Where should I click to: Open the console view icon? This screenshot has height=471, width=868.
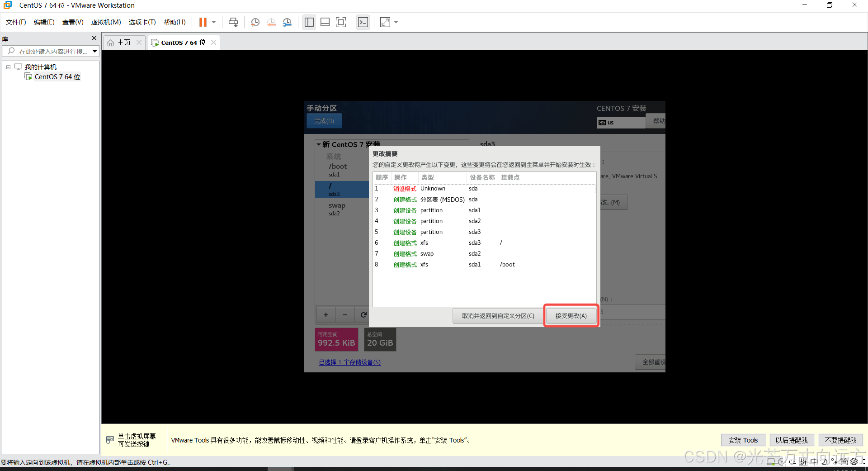363,22
